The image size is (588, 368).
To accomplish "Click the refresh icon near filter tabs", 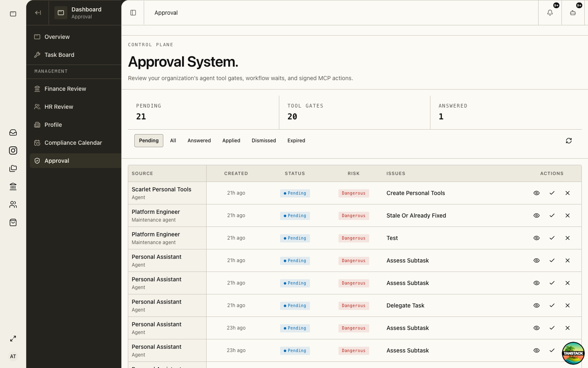I will pos(569,141).
